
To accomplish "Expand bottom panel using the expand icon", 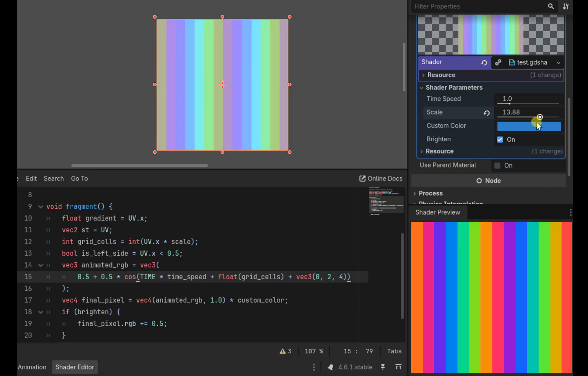I will [398, 367].
